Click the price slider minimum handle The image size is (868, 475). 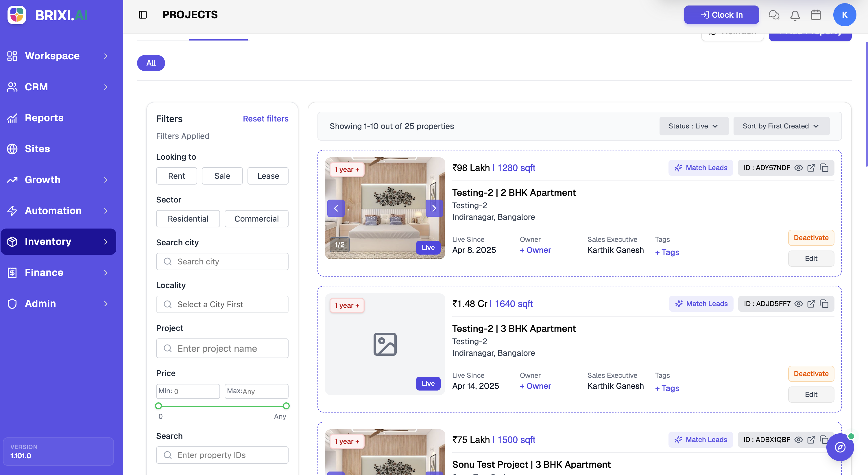pos(158,406)
